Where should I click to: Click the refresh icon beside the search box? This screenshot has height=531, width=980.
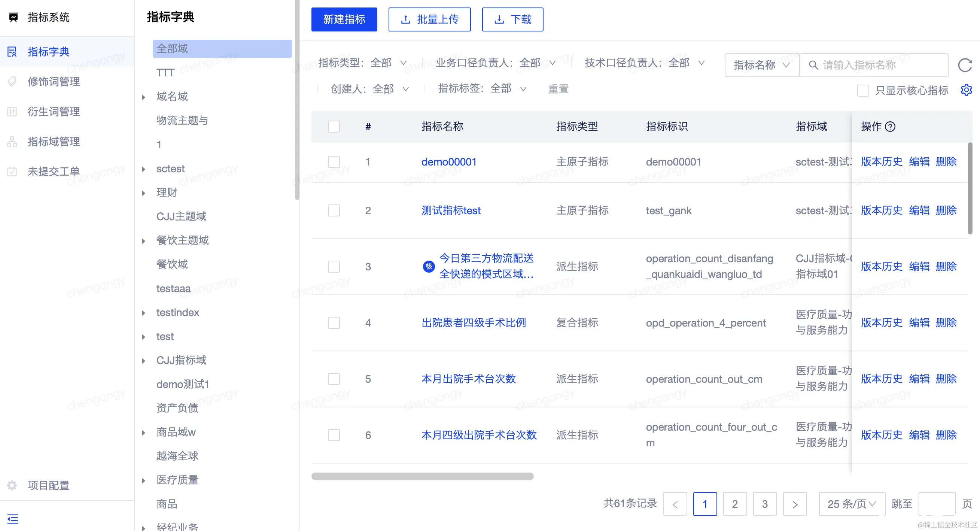coord(965,65)
